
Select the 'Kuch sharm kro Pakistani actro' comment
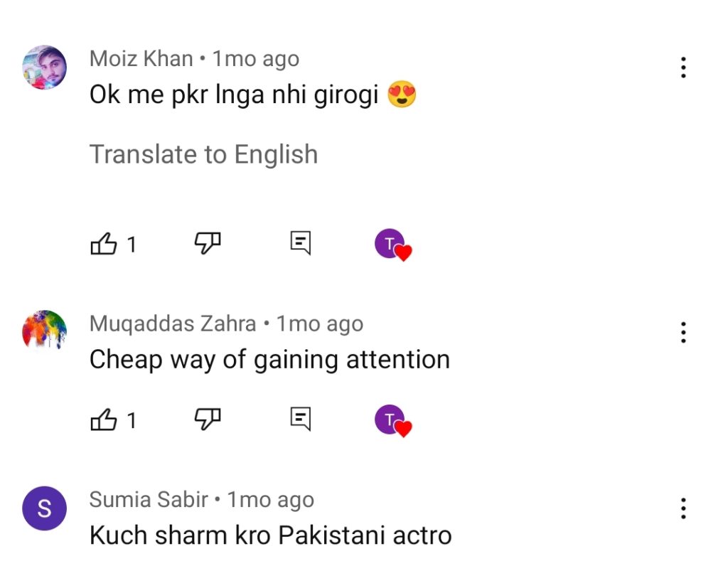click(271, 535)
